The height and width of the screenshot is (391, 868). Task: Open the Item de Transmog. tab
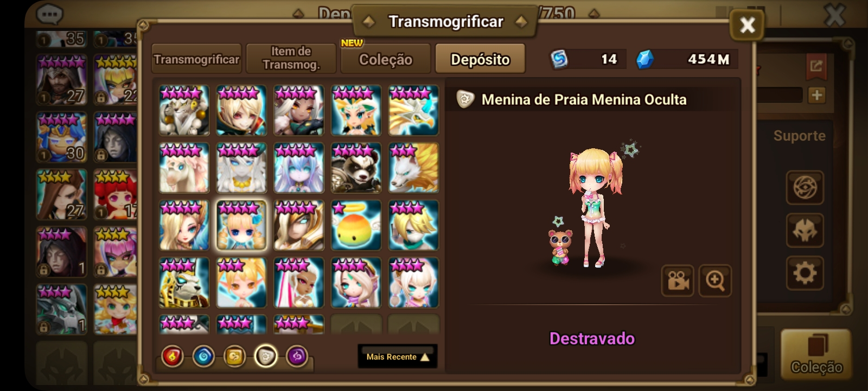(291, 59)
